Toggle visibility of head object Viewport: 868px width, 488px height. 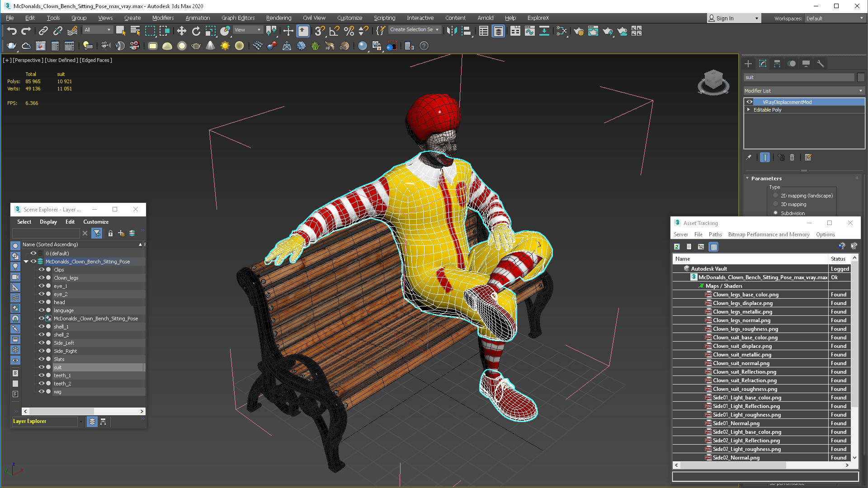(41, 302)
